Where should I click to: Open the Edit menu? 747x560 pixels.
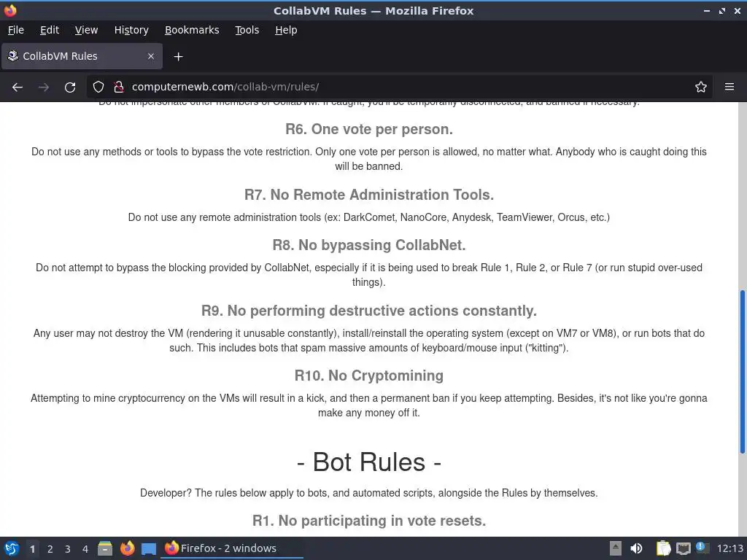tap(50, 30)
